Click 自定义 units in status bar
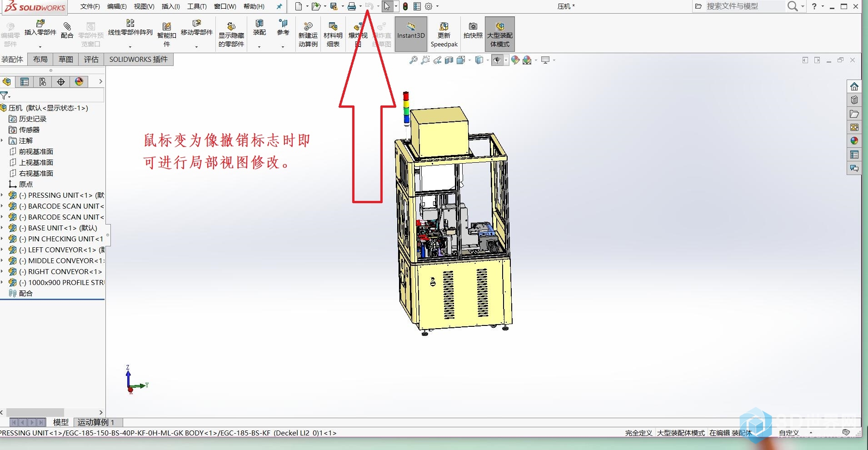The height and width of the screenshot is (450, 868). [789, 433]
